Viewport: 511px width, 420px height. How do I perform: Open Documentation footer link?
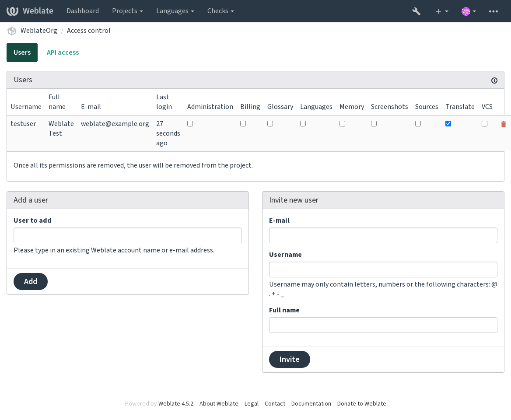pos(311,404)
